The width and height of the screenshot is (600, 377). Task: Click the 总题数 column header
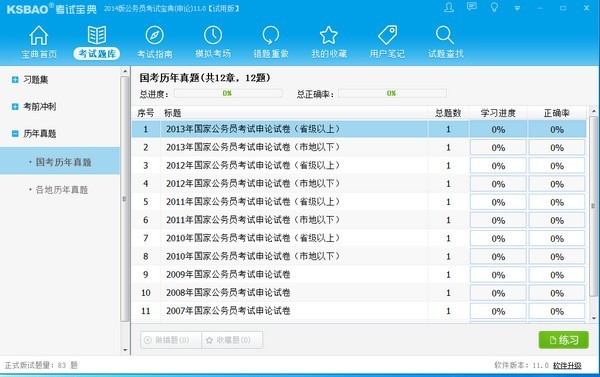point(448,113)
